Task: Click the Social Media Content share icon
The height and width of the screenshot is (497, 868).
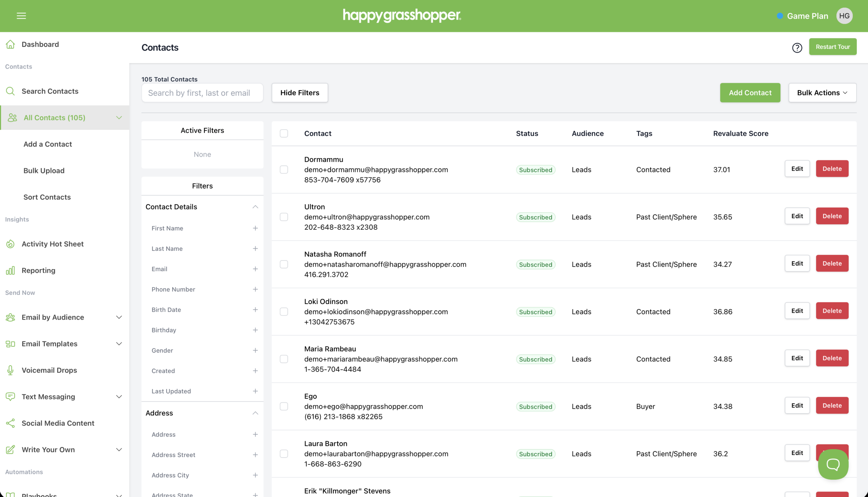Action: (x=10, y=423)
